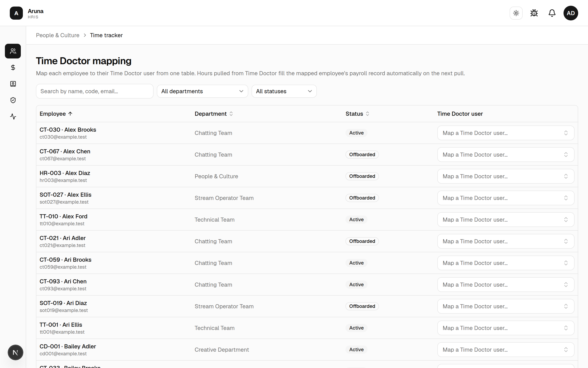Map a Time Doctor user for Alex Ellis
The width and height of the screenshot is (588, 368).
506,198
